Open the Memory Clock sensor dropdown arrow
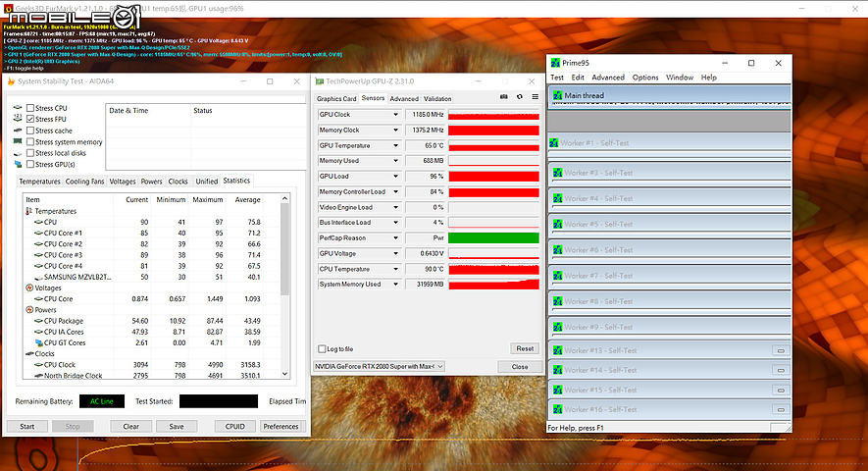 point(395,131)
